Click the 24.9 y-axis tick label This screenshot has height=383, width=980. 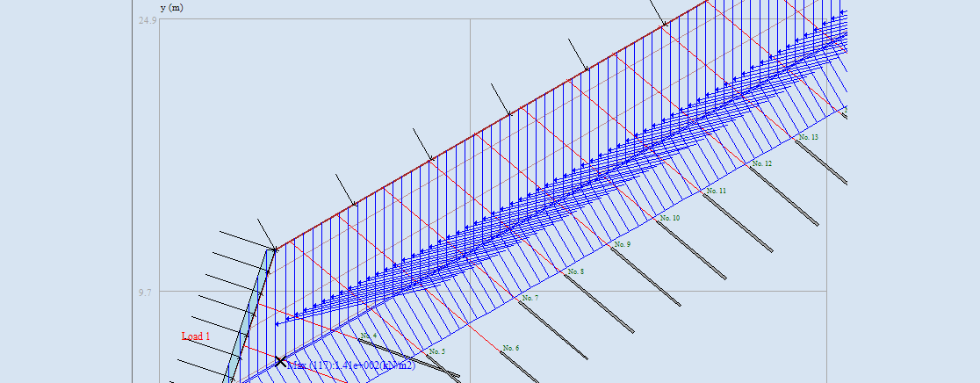pos(148,20)
